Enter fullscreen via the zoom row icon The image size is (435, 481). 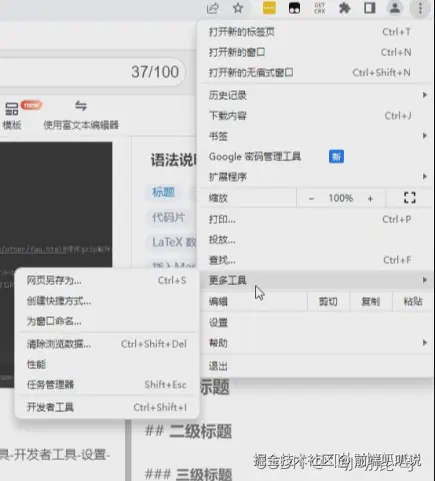click(x=410, y=198)
